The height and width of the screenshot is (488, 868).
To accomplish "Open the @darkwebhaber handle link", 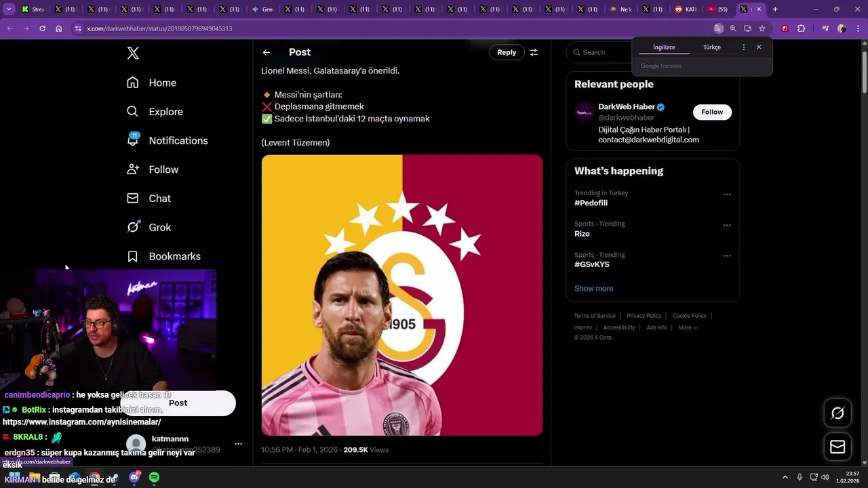I will point(626,118).
